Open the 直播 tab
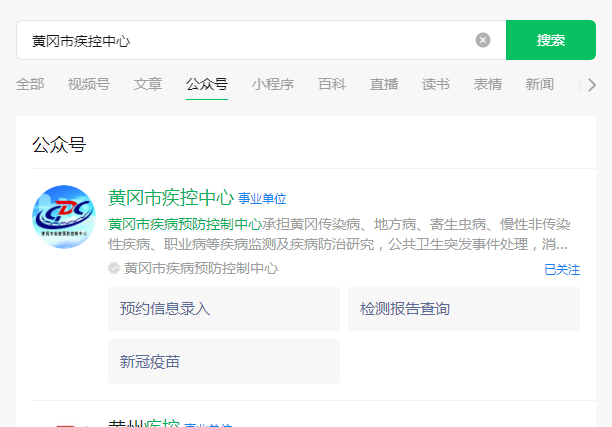Image resolution: width=612 pixels, height=427 pixels. click(384, 84)
